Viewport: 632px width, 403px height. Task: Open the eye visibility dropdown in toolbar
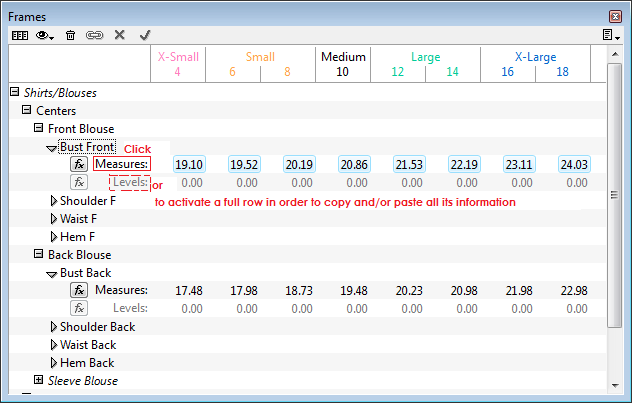point(45,35)
